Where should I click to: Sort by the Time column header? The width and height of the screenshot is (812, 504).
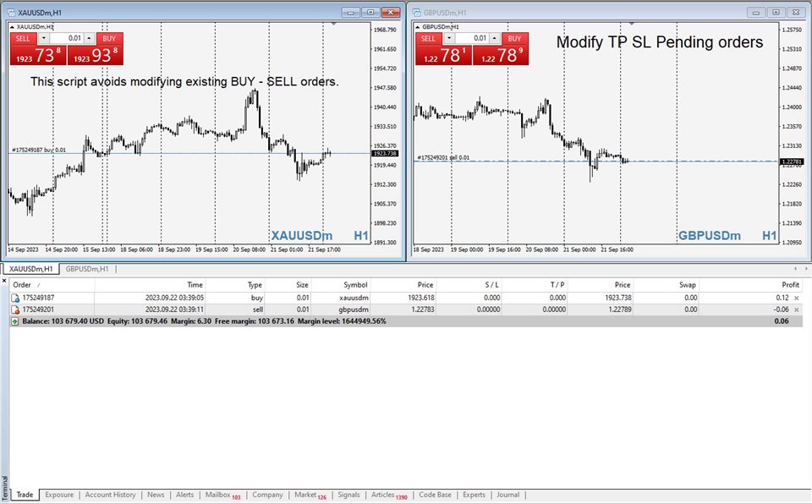(151, 285)
